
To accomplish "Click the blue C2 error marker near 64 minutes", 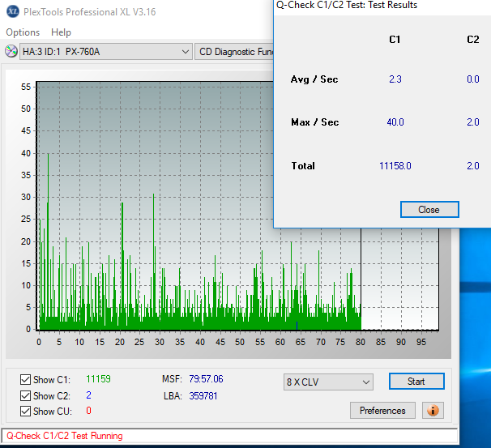I will point(297,326).
